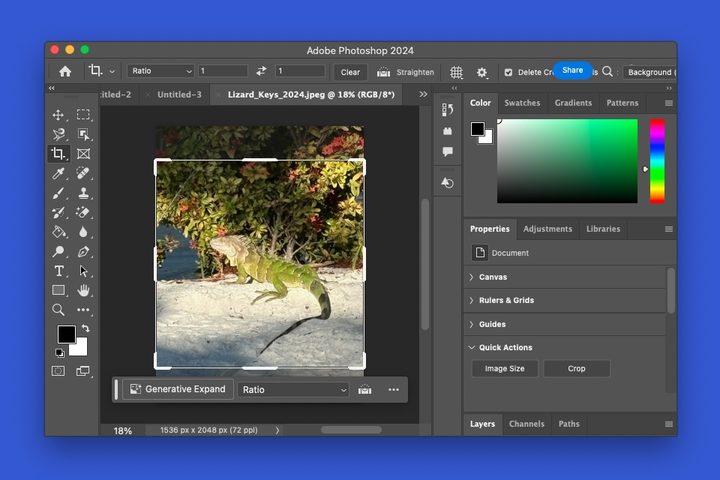Switch foreground and background colors

pos(85,328)
